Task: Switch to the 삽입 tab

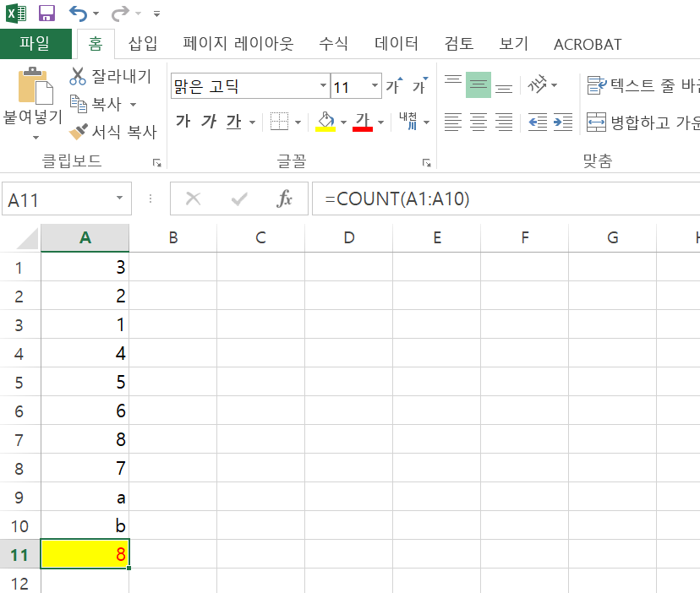Action: coord(143,44)
